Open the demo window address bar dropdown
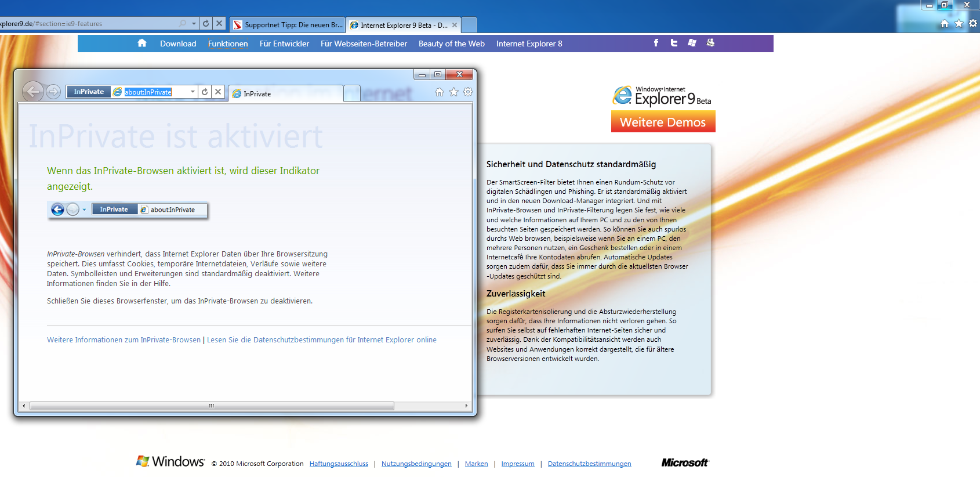980x477 pixels. click(193, 92)
